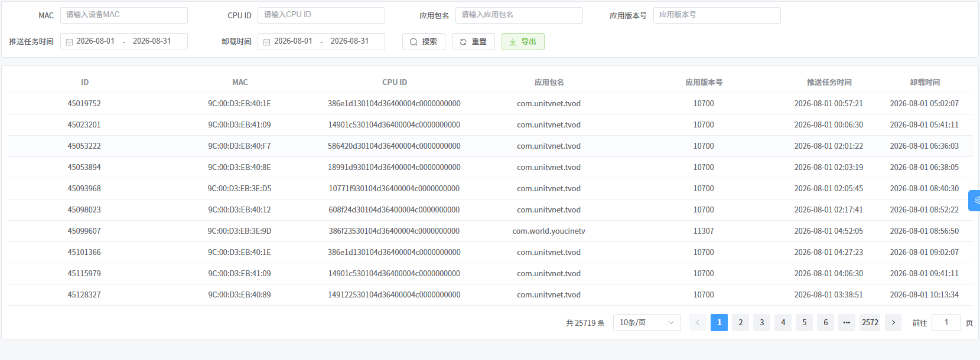Click the go-to page number box
The image size is (980, 360).
tap(946, 322)
